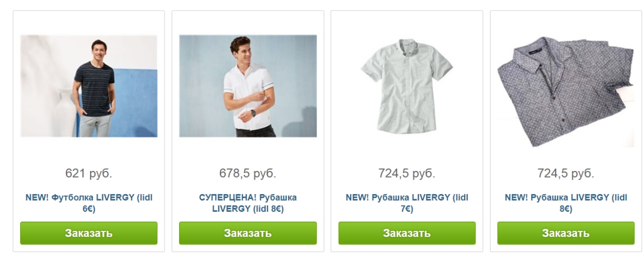Open link NEW! Рубашка LIVERGY (lidl 7€)
This screenshot has height=256, width=644.
click(407, 203)
